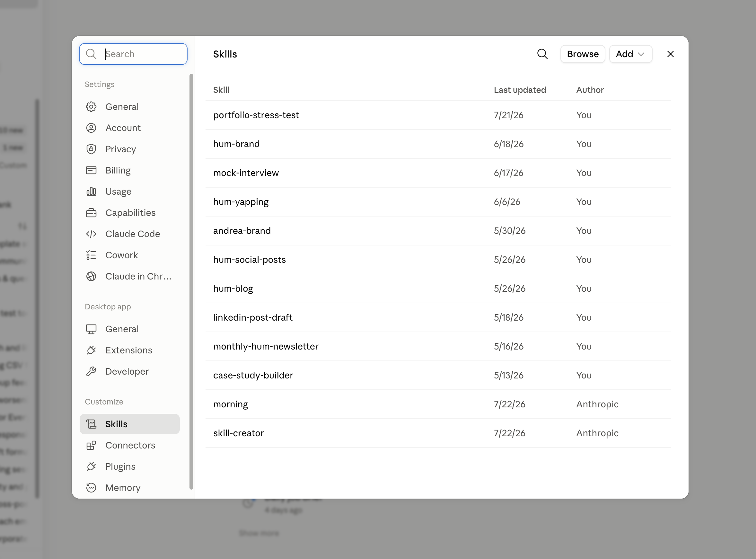Viewport: 756px width, 559px height.
Task: Select the Cowork checklist icon
Action: (x=91, y=255)
